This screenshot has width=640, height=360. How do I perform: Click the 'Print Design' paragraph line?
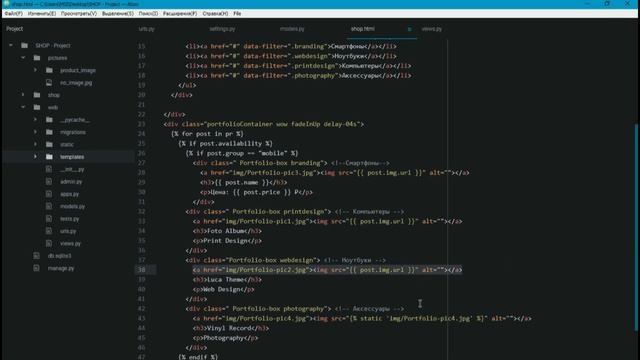tap(227, 241)
